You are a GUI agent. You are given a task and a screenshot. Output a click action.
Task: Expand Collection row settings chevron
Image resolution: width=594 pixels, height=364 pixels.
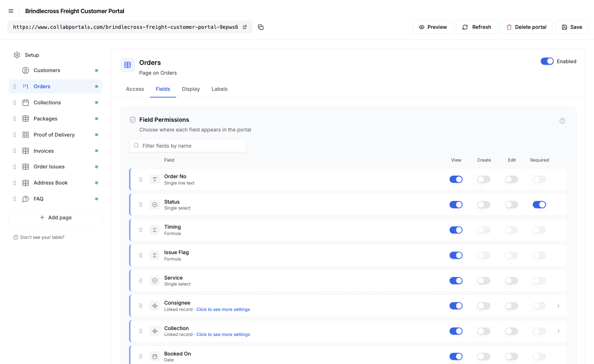tap(558, 331)
